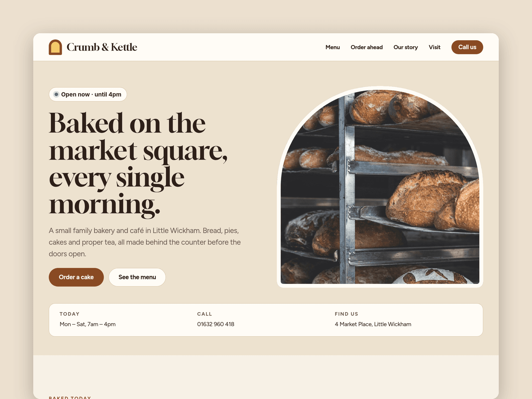Click the small family bakery description paragraph

[145, 242]
